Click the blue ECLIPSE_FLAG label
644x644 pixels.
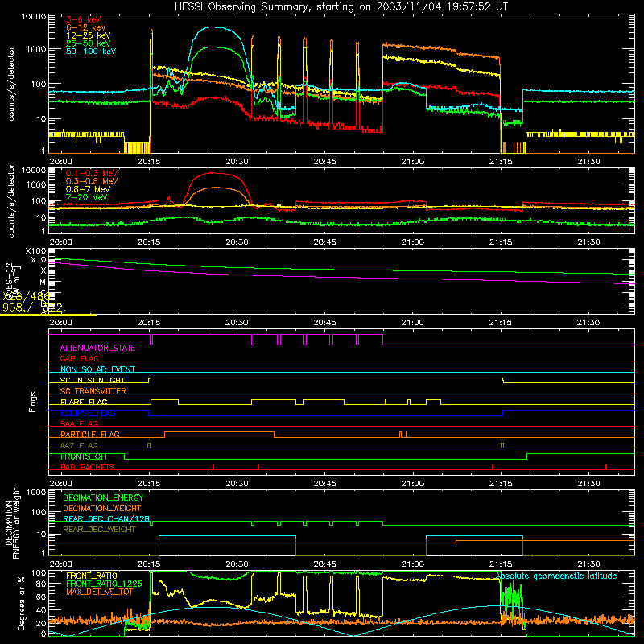coord(88,413)
